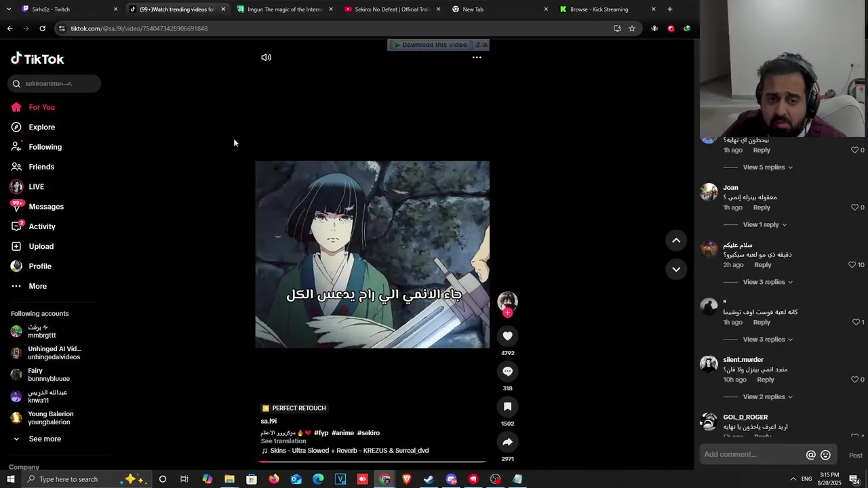Go to the previous video arrow

coord(676,240)
